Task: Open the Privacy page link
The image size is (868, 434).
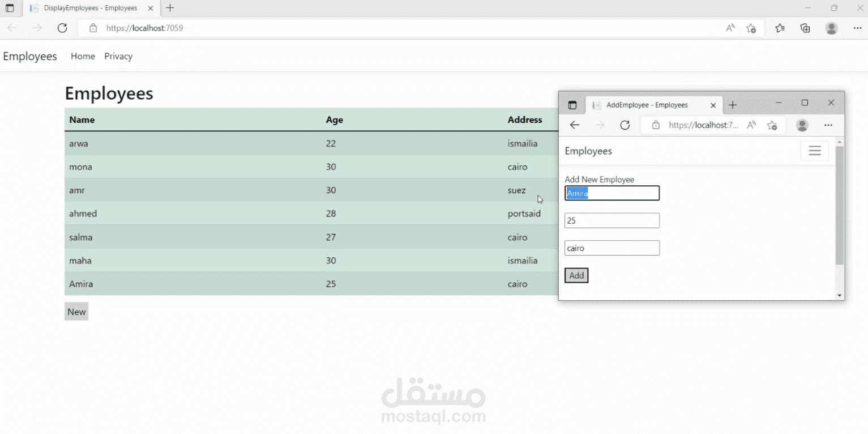Action: (118, 56)
